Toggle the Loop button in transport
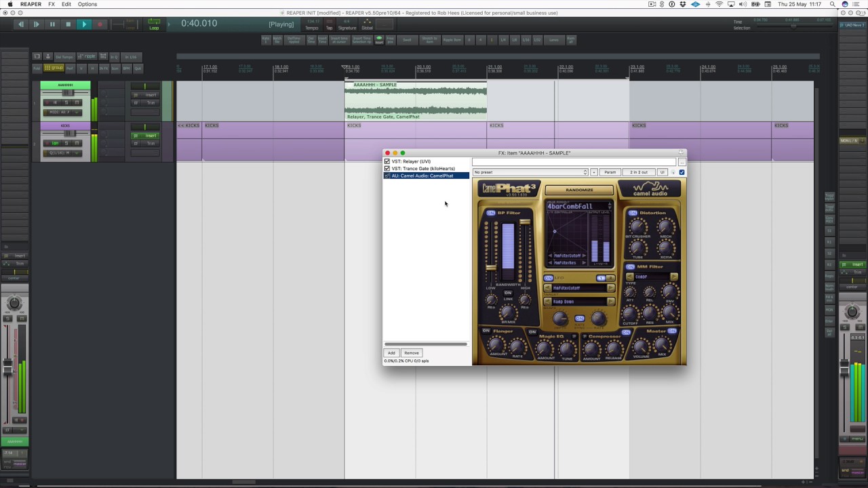Screen dimensions: 868x488 (154, 25)
